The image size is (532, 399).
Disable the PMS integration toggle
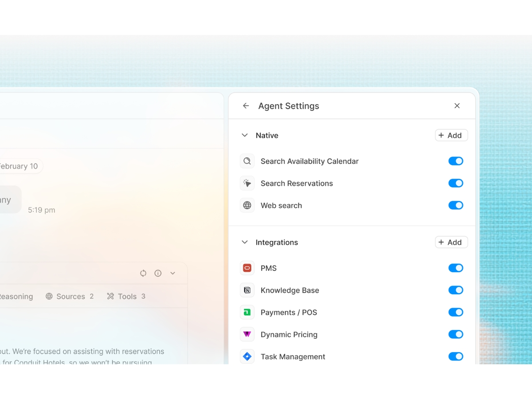tap(456, 268)
